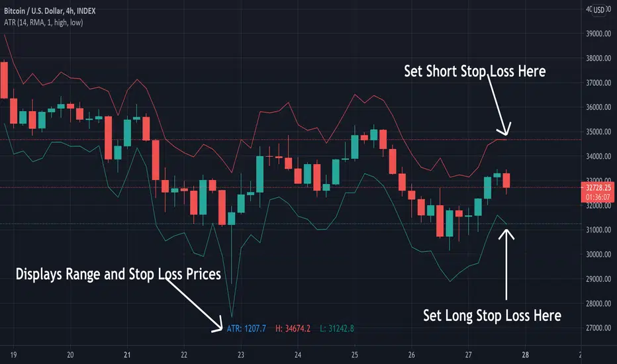Click date 25 on the time axis
This screenshot has height=364, width=617.
354,353
